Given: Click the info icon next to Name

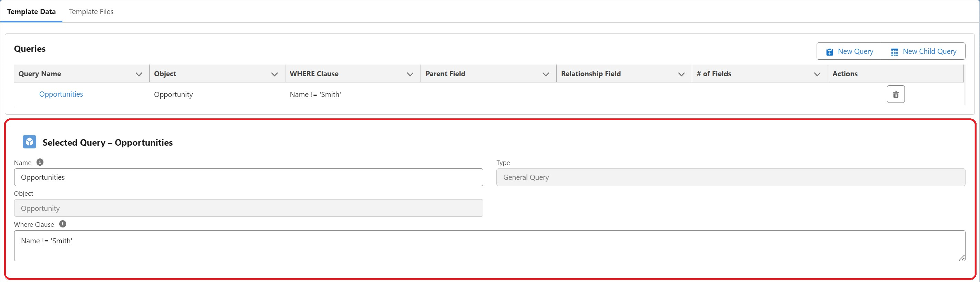Looking at the screenshot, I should [x=40, y=162].
